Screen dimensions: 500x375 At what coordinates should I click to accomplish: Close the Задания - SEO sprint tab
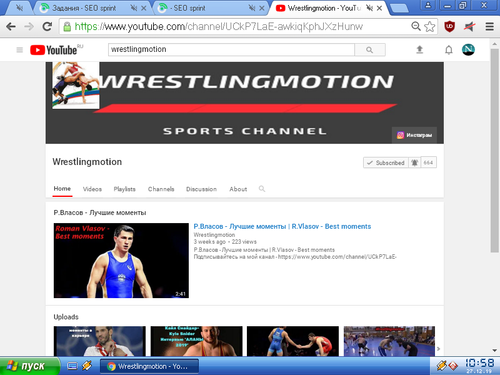tap(143, 8)
